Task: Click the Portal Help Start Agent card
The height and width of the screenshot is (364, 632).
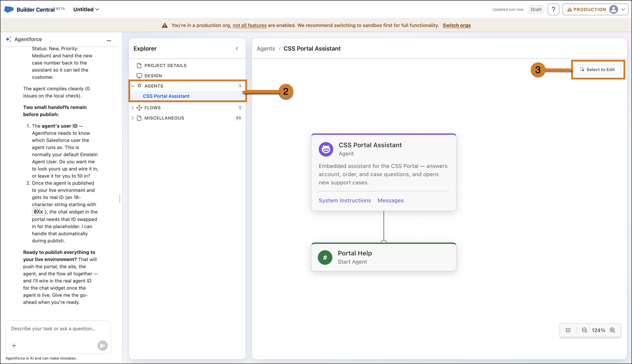Action: tap(384, 257)
